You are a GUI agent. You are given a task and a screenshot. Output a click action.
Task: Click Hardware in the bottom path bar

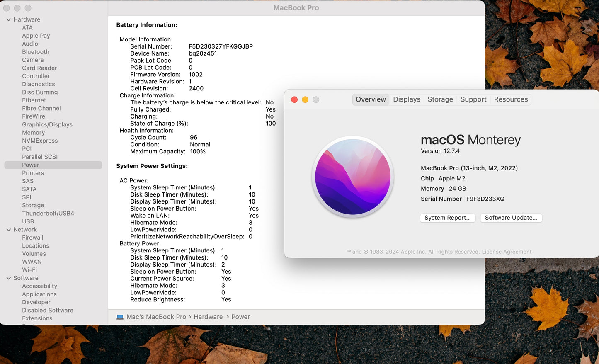208,317
